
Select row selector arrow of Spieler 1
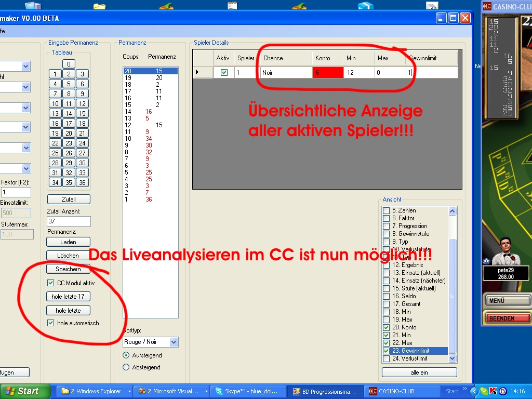pos(203,72)
